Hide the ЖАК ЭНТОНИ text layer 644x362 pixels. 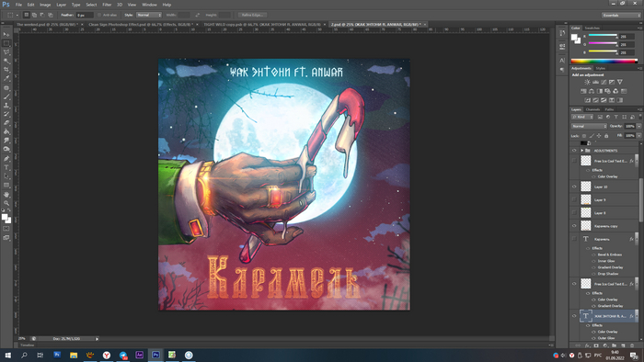pos(574,316)
